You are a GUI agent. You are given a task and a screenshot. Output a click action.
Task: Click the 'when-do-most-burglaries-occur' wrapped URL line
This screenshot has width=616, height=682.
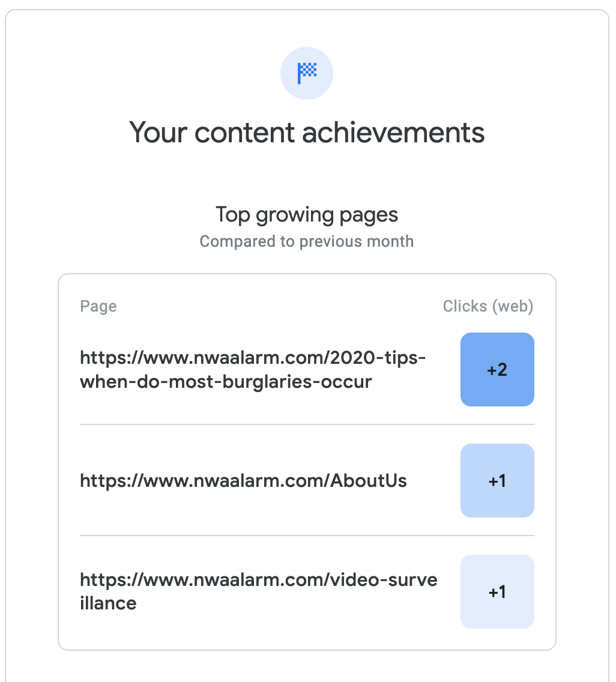pyautogui.click(x=226, y=382)
